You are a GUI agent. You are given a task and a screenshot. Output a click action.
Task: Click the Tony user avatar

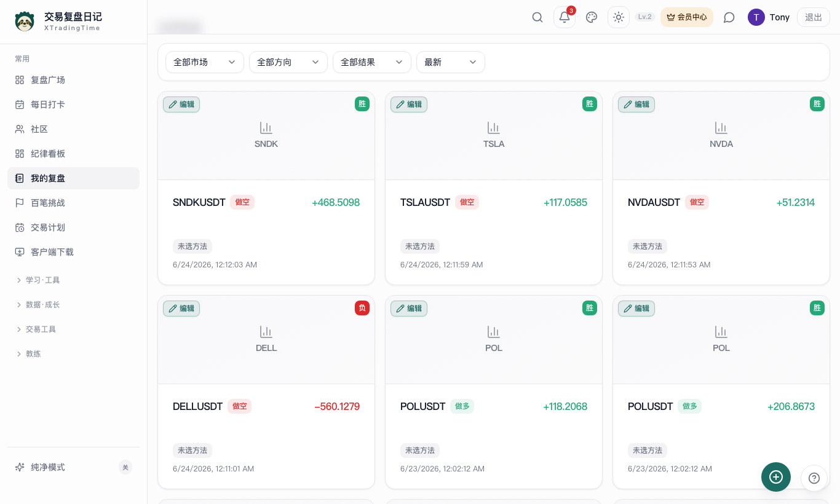pyautogui.click(x=756, y=17)
